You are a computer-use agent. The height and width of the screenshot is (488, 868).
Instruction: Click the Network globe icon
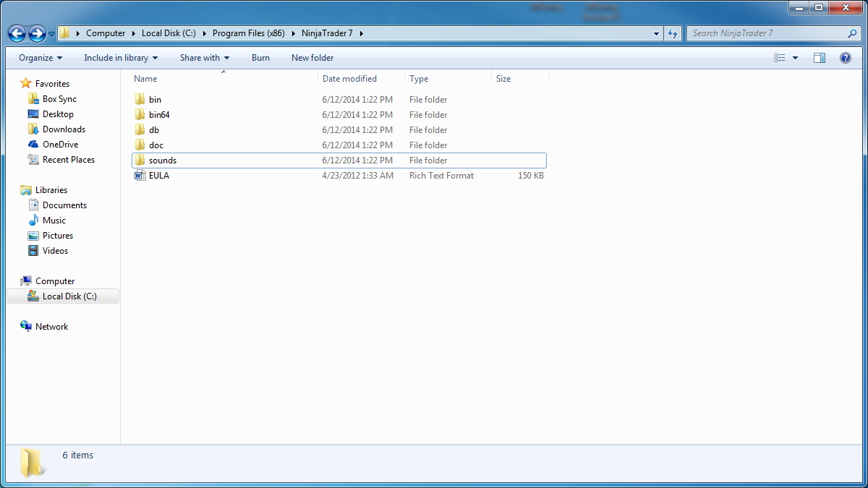pyautogui.click(x=26, y=327)
